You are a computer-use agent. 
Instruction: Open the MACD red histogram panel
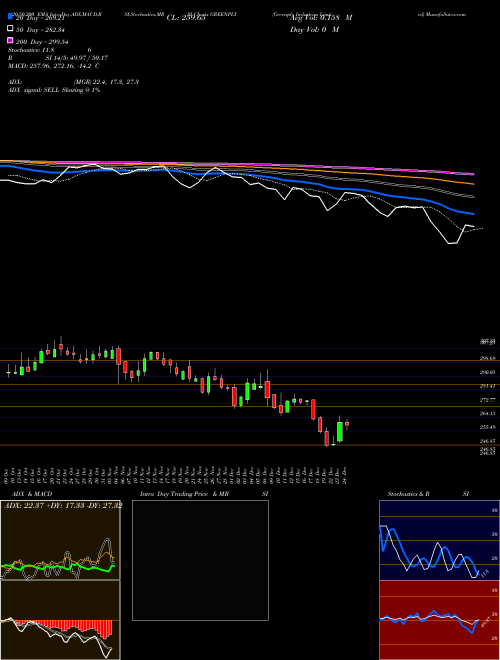click(x=60, y=620)
